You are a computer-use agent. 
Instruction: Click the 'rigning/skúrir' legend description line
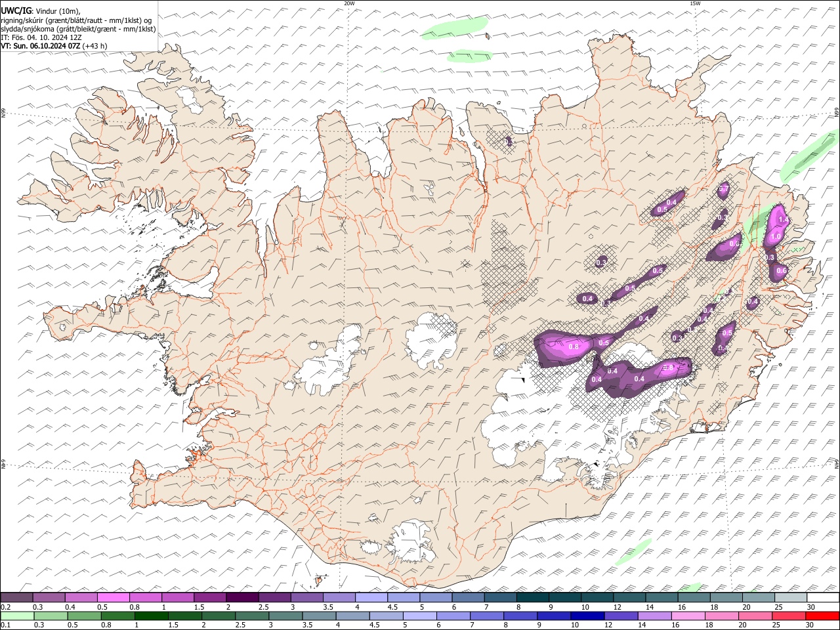tap(76, 20)
